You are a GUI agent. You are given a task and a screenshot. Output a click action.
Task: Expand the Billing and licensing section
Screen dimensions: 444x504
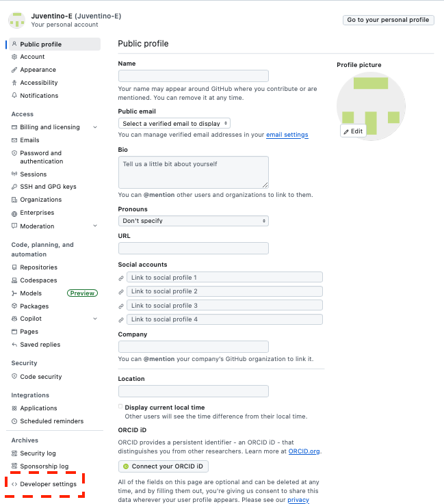[95, 127]
